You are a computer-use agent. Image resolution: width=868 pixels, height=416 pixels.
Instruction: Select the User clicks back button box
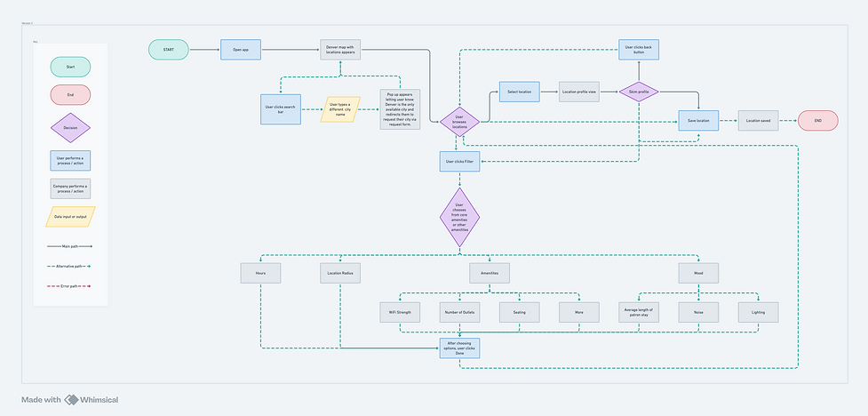pos(639,49)
